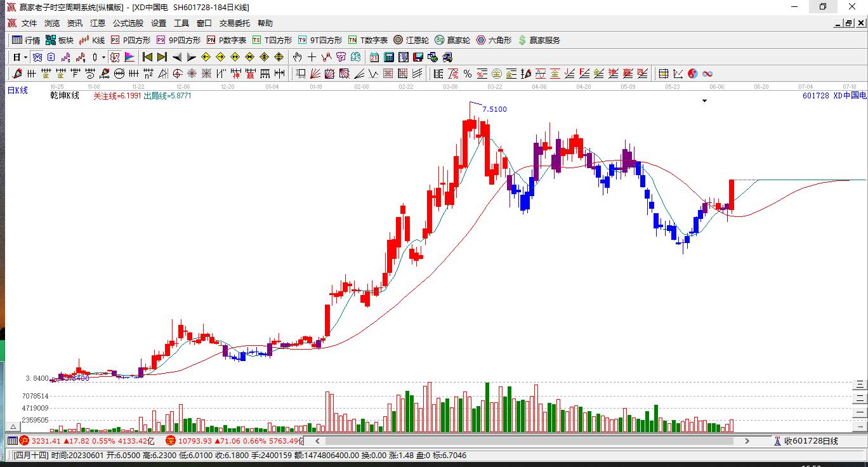The width and height of the screenshot is (868, 467).
Task: Open the P四方形 tool
Action: 131,40
